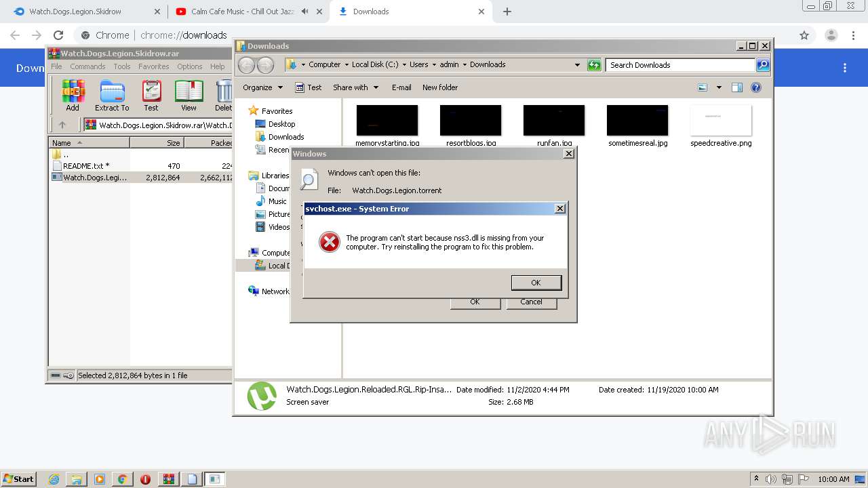Expand the Computer breadcrumb arrow
868x488 pixels.
(x=347, y=65)
